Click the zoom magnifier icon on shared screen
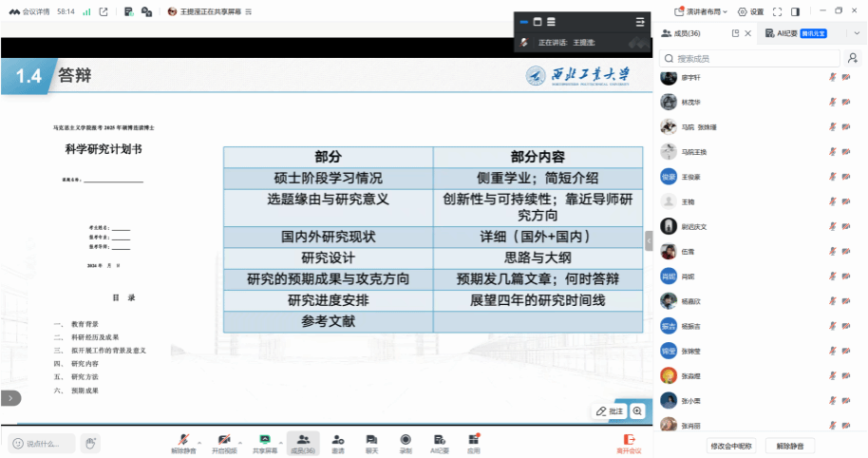868x458 pixels. pos(638,411)
